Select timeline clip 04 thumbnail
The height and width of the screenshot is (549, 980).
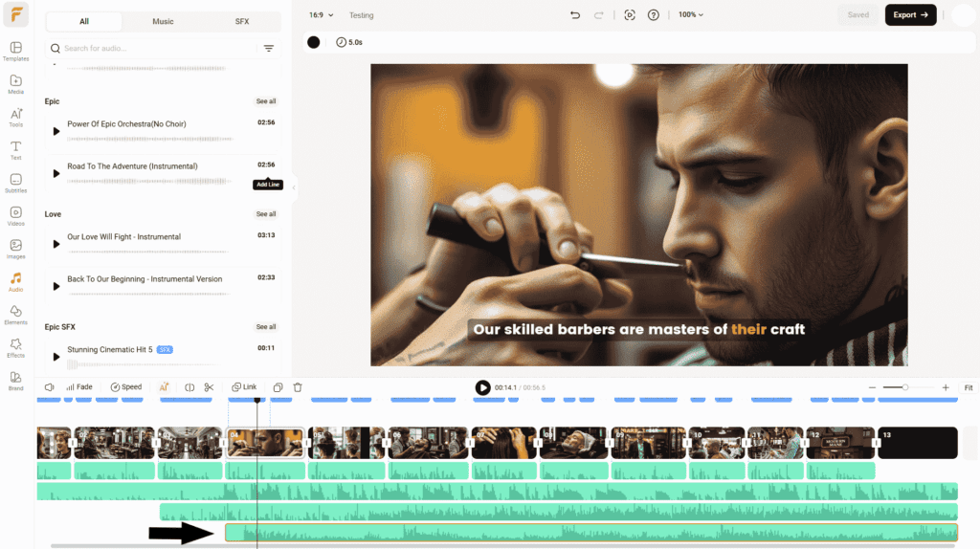[265, 443]
